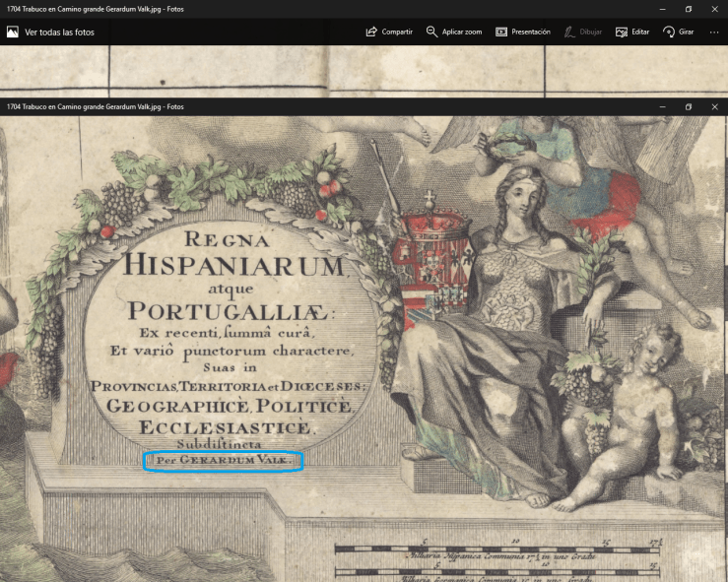Rotate the photo with Girar
Image resolution: width=728 pixels, height=582 pixels.
(679, 32)
